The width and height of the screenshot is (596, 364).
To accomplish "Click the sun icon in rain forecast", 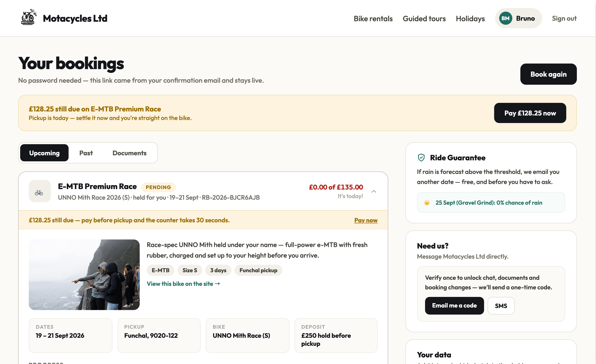I will [x=427, y=203].
